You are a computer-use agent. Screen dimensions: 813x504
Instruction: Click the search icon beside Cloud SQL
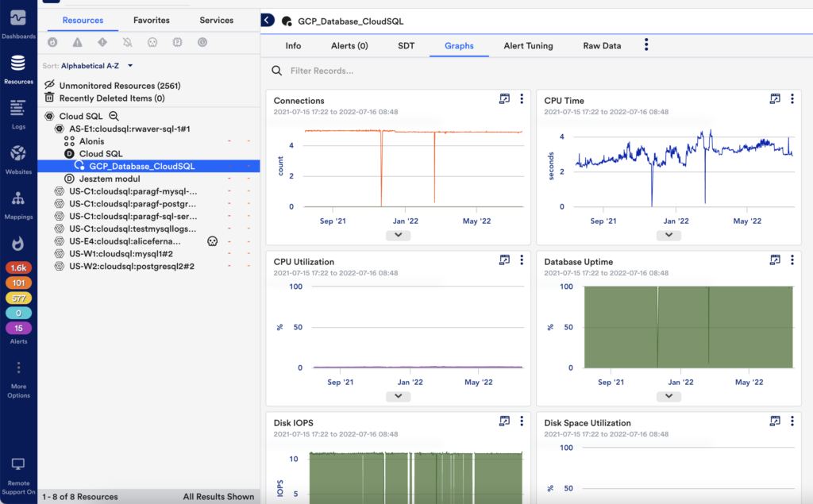114,116
